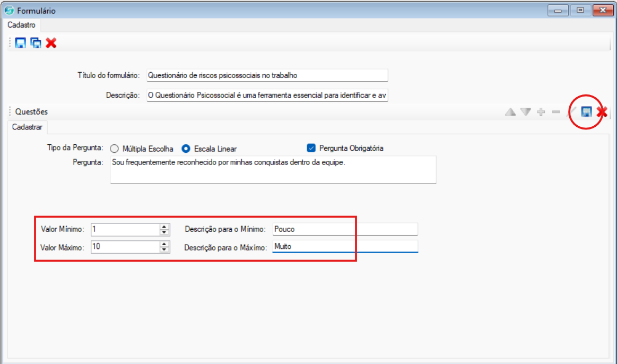Screen dimensions: 617x364
Task: Click the Descrição para o Mínimo field
Action: coord(345,229)
